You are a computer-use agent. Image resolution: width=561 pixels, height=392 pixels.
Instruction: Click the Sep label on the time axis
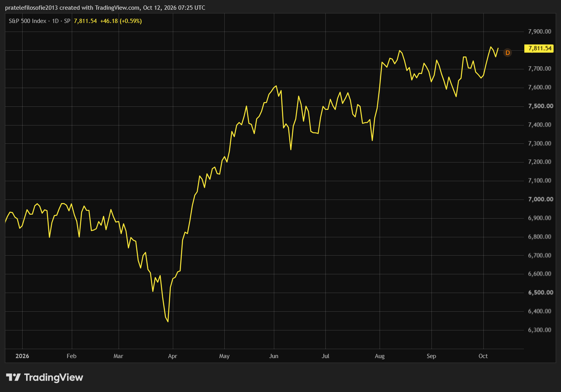[431, 356]
